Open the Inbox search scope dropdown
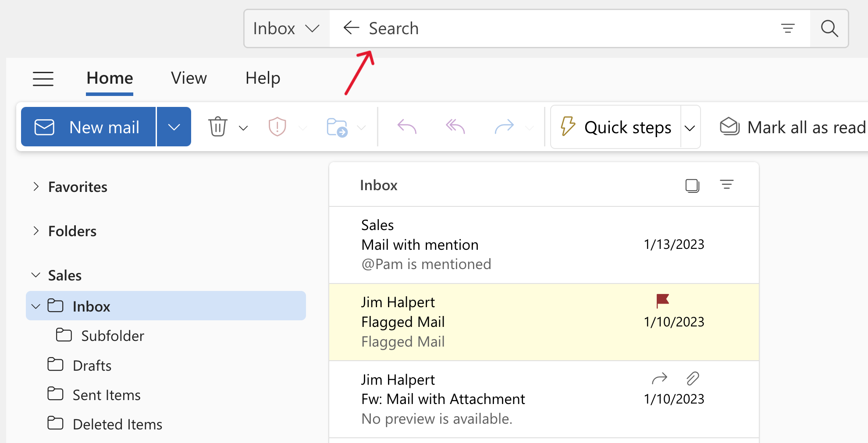The image size is (868, 443). [x=287, y=28]
